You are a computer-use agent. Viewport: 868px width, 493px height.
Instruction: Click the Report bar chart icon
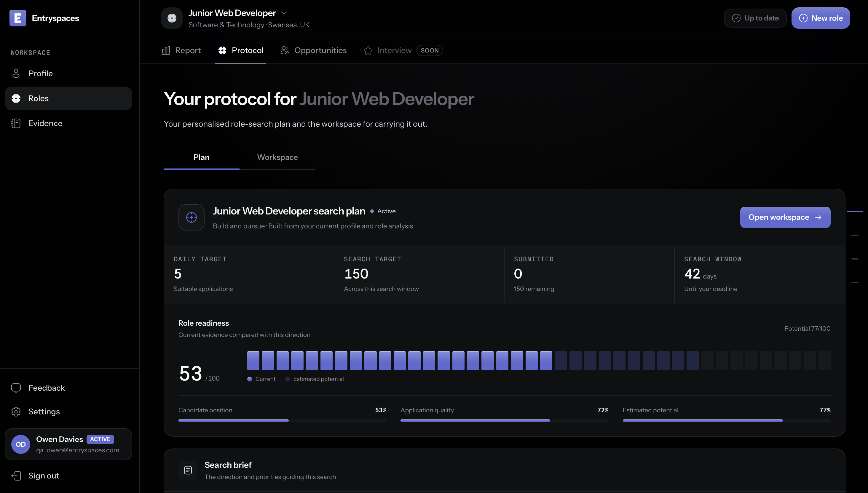(x=166, y=50)
